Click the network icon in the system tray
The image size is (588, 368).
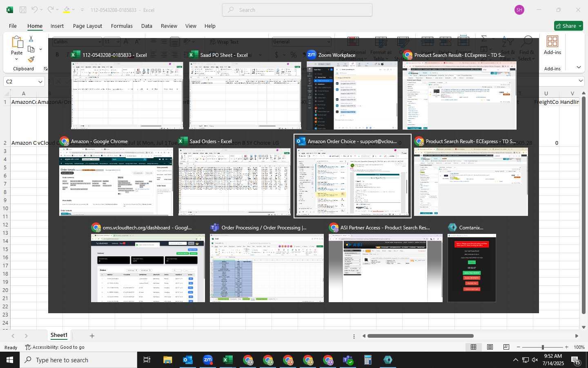pyautogui.click(x=526, y=360)
